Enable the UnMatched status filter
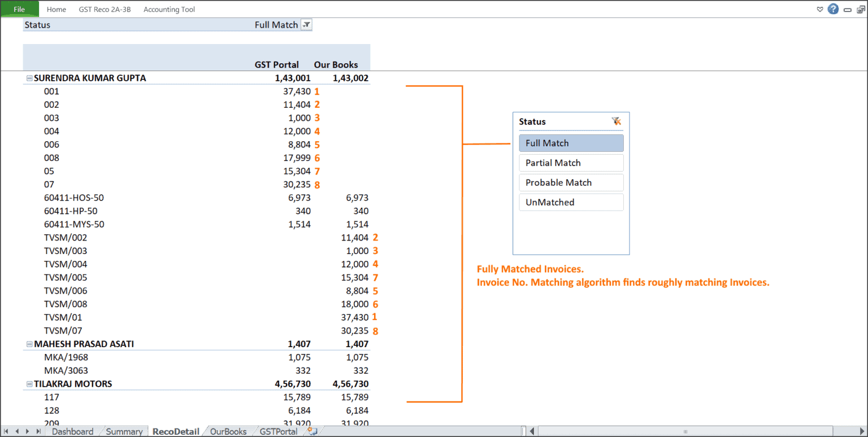The image size is (868, 437). [571, 202]
